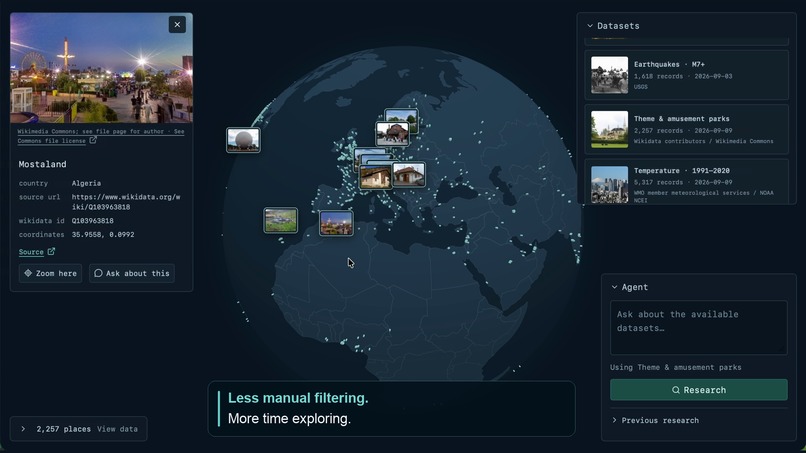This screenshot has width=806, height=453.
Task: Expand the 2,257 places chevron
Action: (23, 429)
